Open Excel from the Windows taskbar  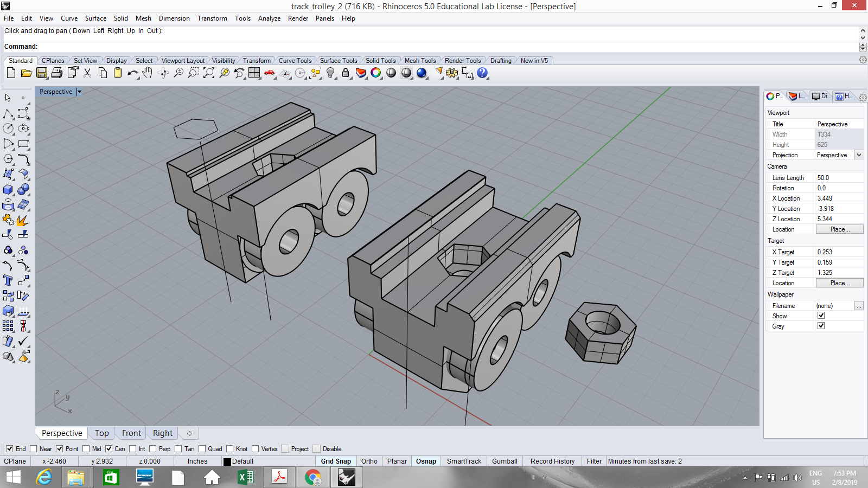pyautogui.click(x=246, y=477)
